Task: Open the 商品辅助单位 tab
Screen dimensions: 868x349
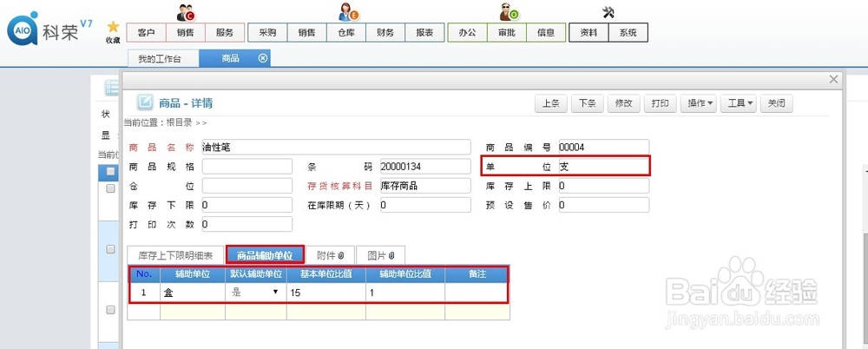Action: [265, 255]
